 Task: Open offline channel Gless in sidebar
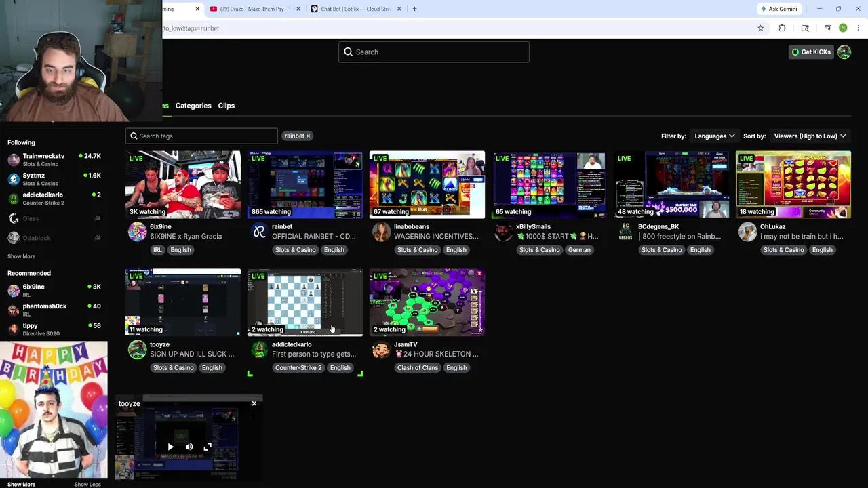[54, 218]
